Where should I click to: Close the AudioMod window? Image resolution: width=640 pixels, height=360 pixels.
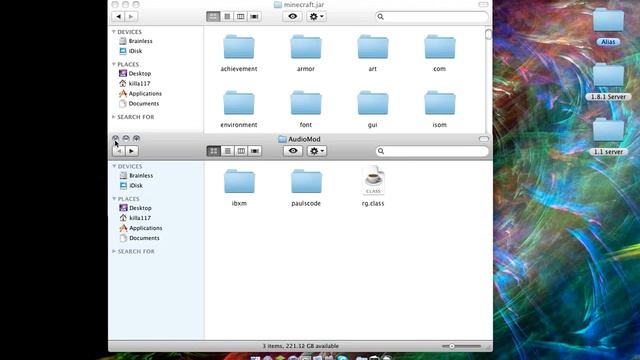[x=116, y=138]
